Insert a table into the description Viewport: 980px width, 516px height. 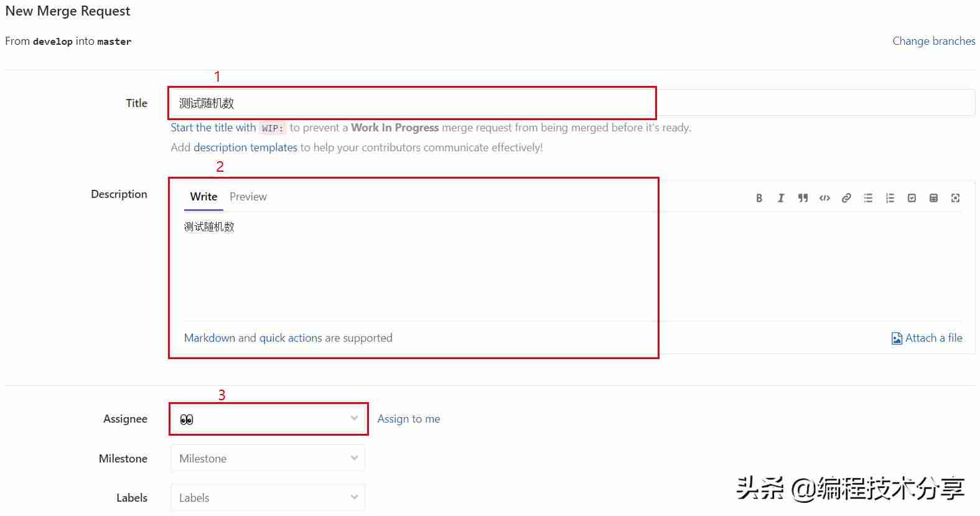933,198
